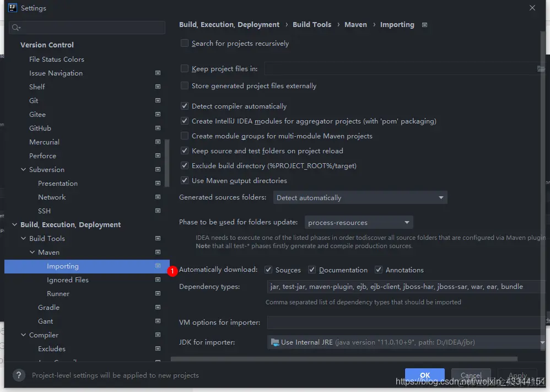550x392 pixels.
Task: Click the project-level icon beside Gradle
Action: [158, 307]
